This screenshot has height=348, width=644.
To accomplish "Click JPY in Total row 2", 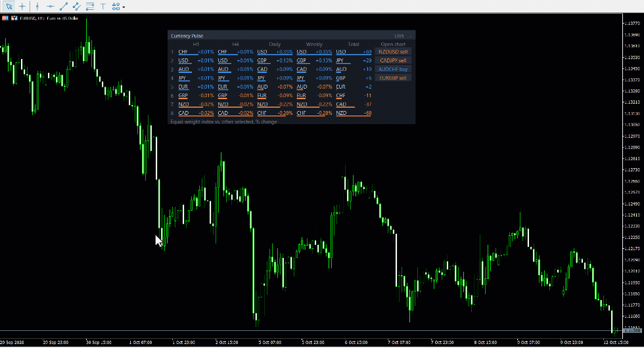I will point(340,60).
